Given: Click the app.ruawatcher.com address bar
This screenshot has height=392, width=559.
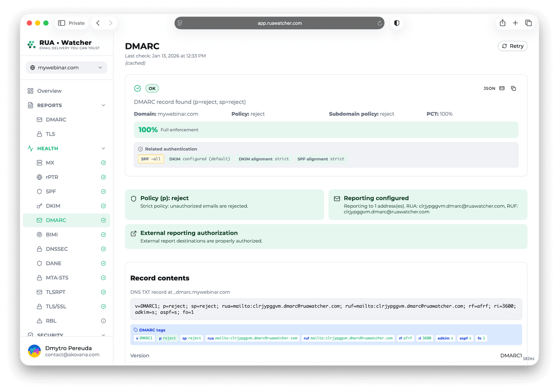Looking at the screenshot, I should tap(279, 22).
